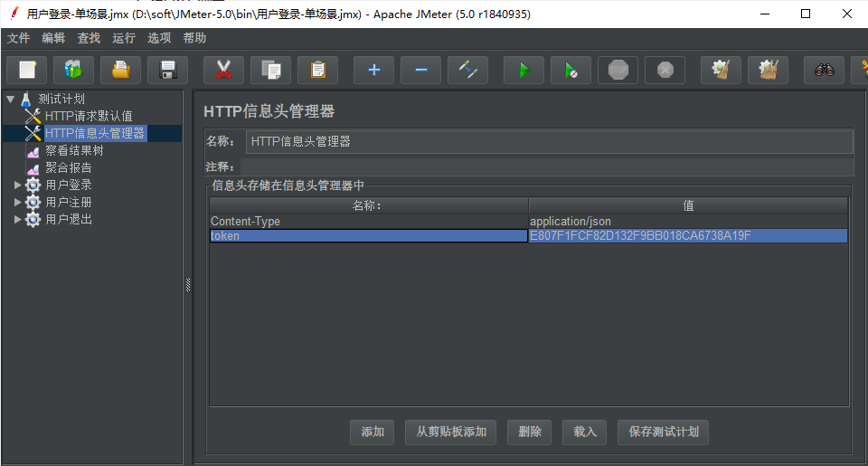Screen dimensions: 868x466
Task: Open the 编辑 menu
Action: coord(53,38)
